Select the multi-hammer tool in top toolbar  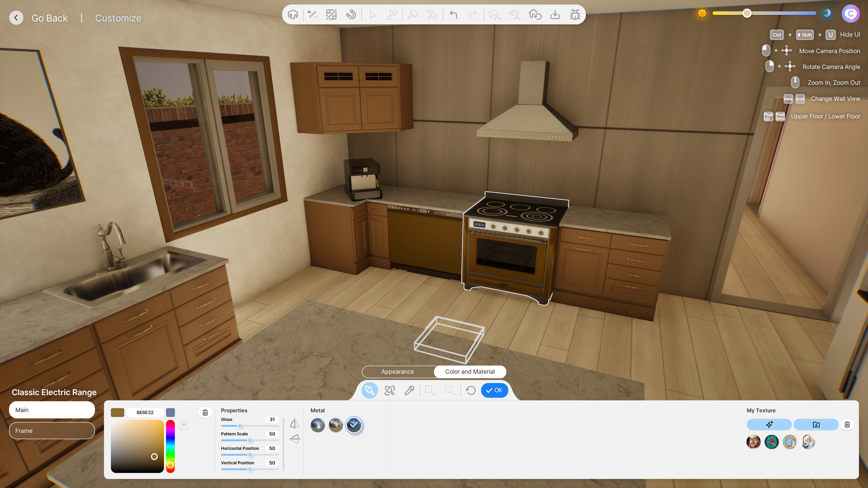click(432, 14)
